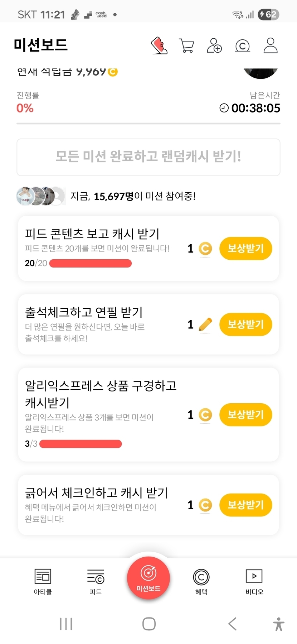Open the 혜택 tab

[201, 581]
